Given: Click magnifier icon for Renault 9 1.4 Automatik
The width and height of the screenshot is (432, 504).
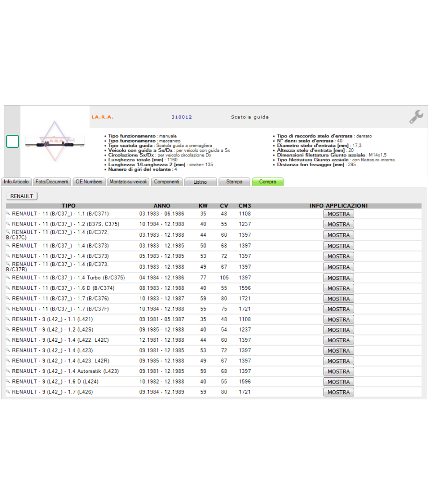Looking at the screenshot, I should (x=8, y=371).
